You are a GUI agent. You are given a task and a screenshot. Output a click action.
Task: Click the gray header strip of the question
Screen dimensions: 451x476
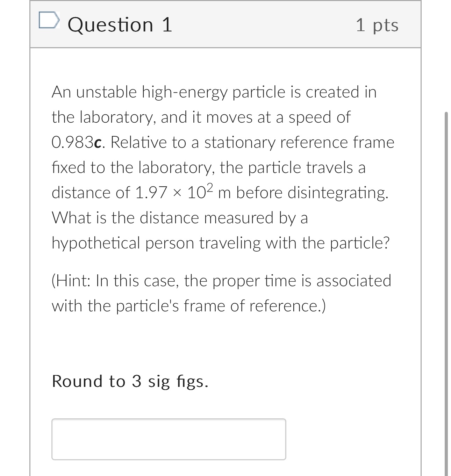pos(245,24)
